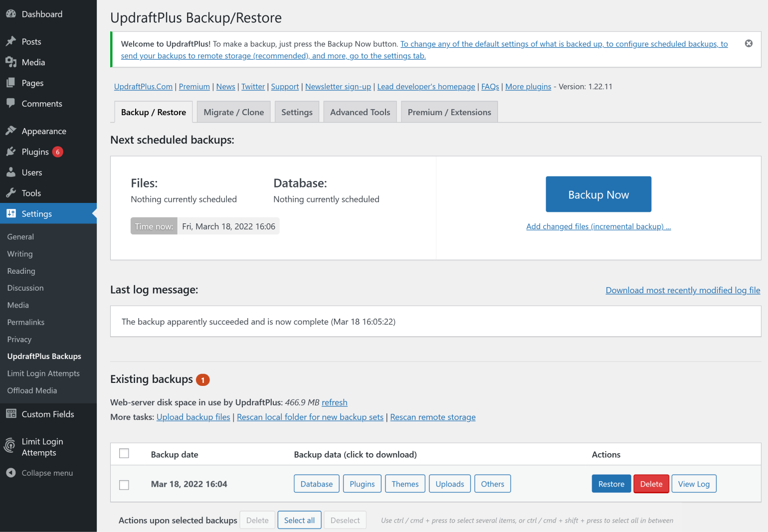This screenshot has height=532, width=768.
Task: Click the Collapse menu arrow icon
Action: point(11,473)
